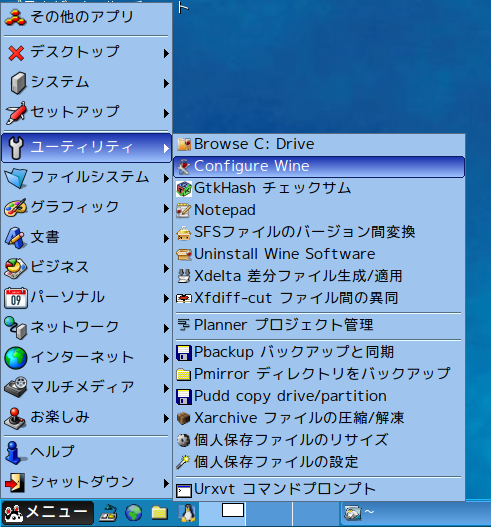Click the ビジネス chart icon
Screen dimensions: 491x527
tap(15, 268)
